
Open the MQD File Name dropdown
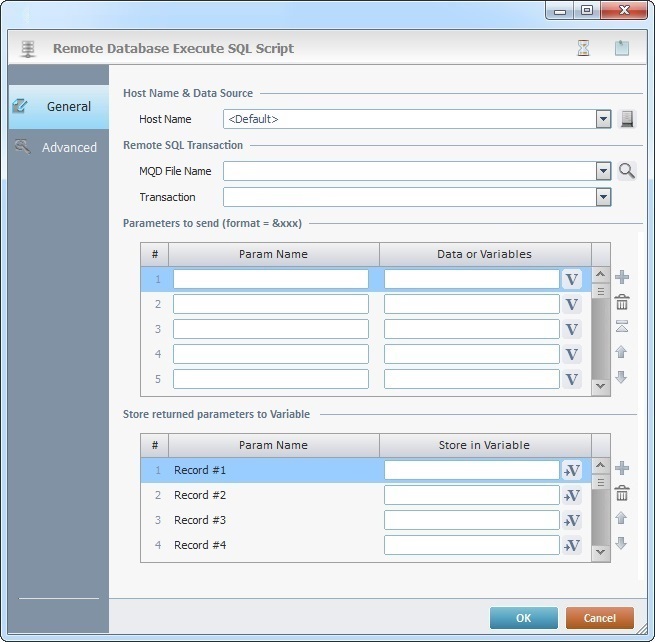(x=603, y=171)
